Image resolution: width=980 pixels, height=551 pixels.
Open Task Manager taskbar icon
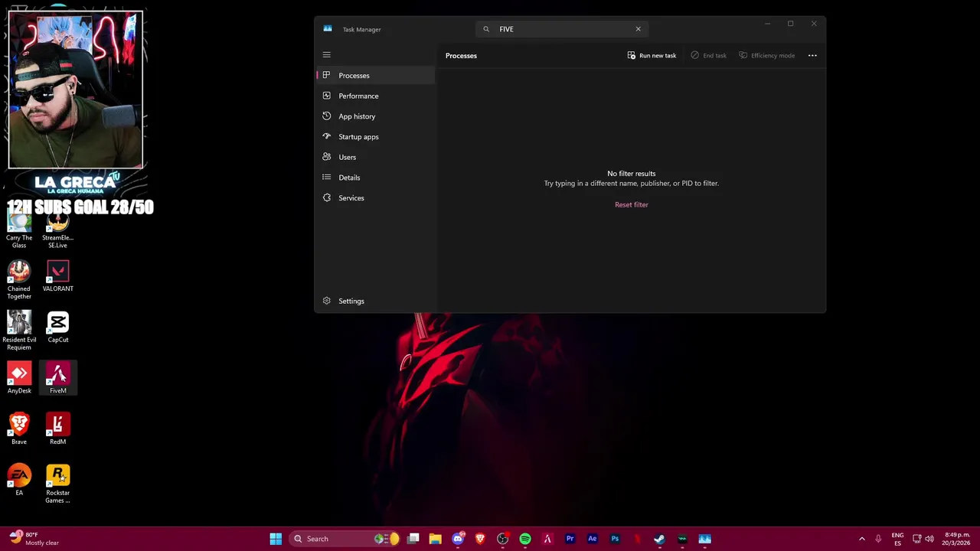pyautogui.click(x=704, y=539)
